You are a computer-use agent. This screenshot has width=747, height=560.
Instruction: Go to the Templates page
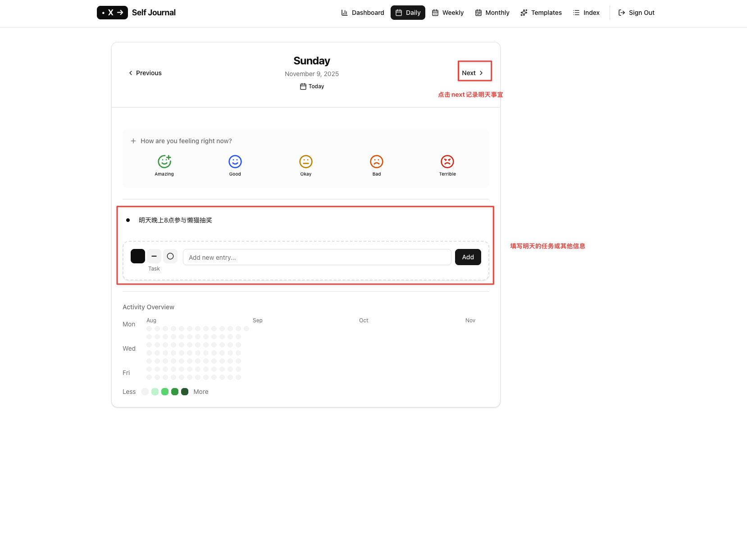point(541,13)
